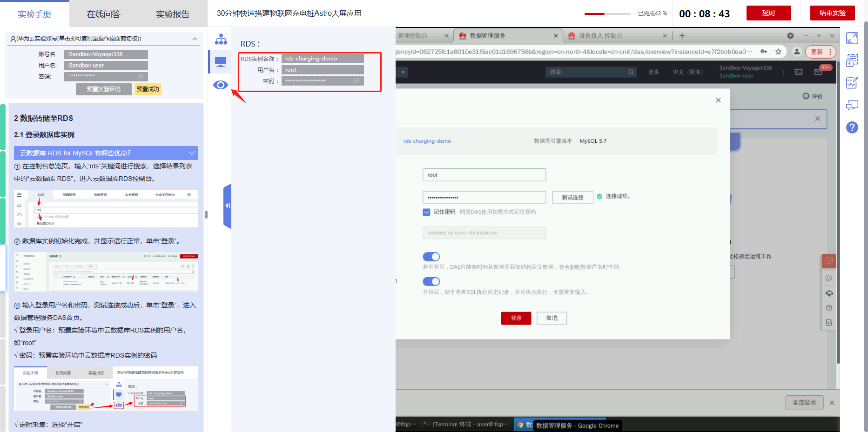Switch to the 管理控制台 browser tab
Screen dimensions: 868x432
[424, 36]
